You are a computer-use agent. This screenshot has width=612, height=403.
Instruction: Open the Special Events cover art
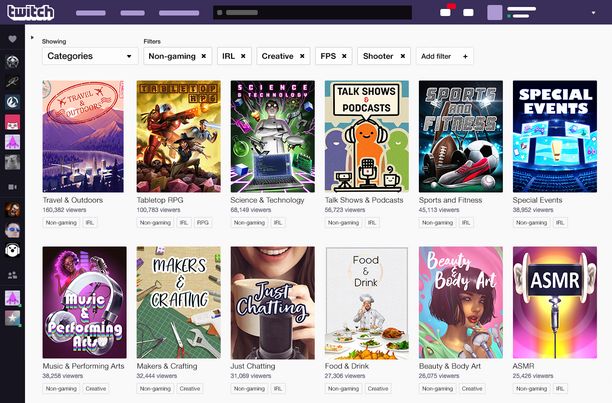coord(555,136)
